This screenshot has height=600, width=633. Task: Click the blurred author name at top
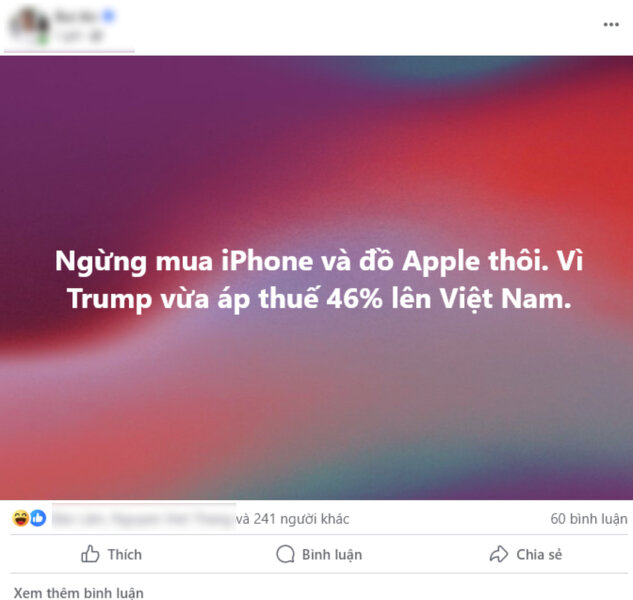pyautogui.click(x=77, y=16)
